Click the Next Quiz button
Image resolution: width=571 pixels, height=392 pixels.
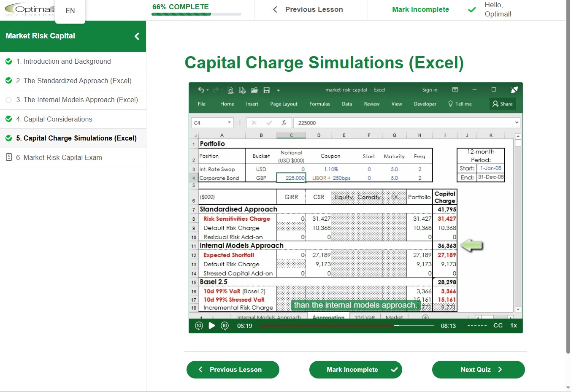478,370
